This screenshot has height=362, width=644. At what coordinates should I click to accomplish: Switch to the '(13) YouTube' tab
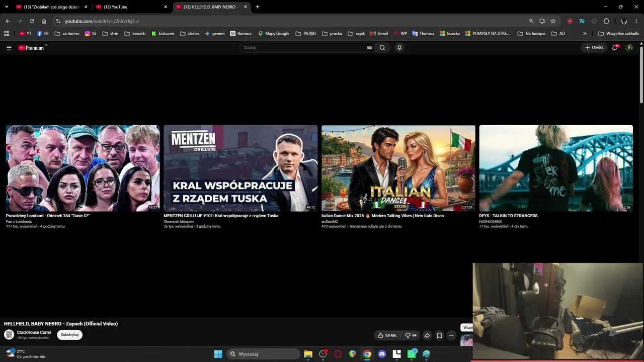pos(131,7)
